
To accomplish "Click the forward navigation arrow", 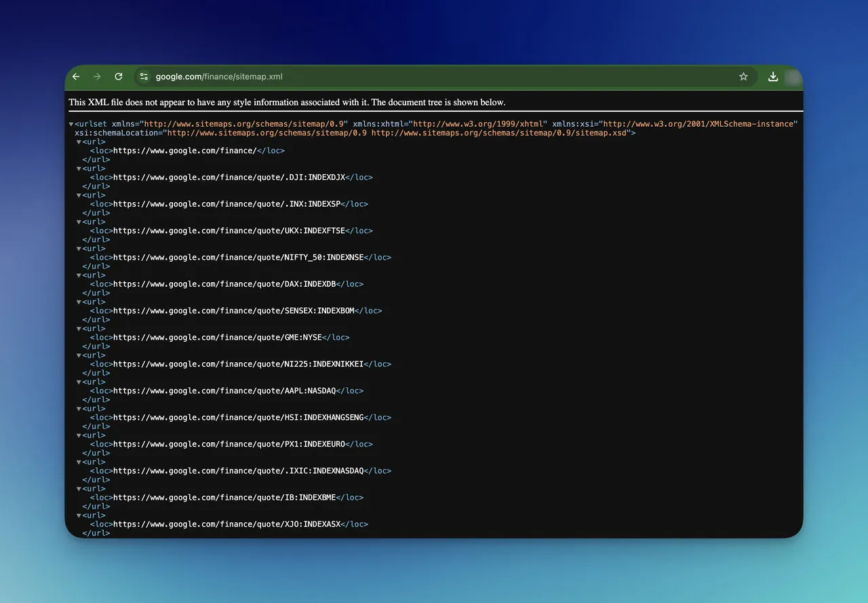I will coord(97,77).
